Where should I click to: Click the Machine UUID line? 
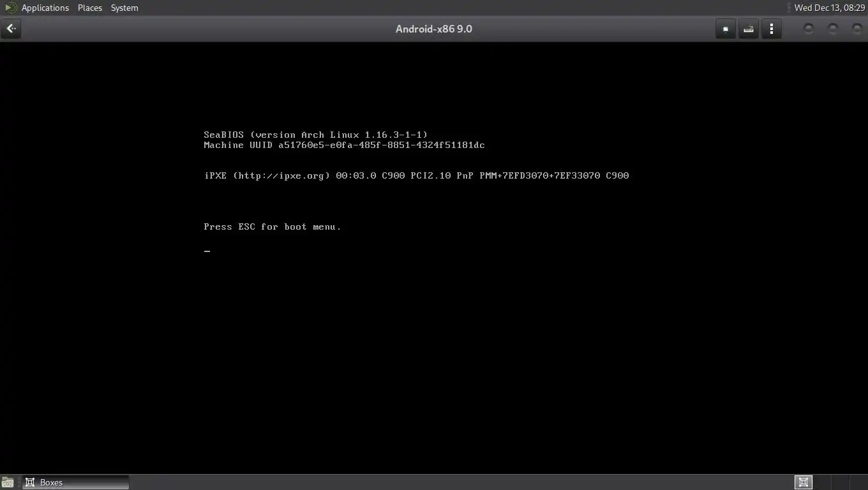pyautogui.click(x=344, y=145)
